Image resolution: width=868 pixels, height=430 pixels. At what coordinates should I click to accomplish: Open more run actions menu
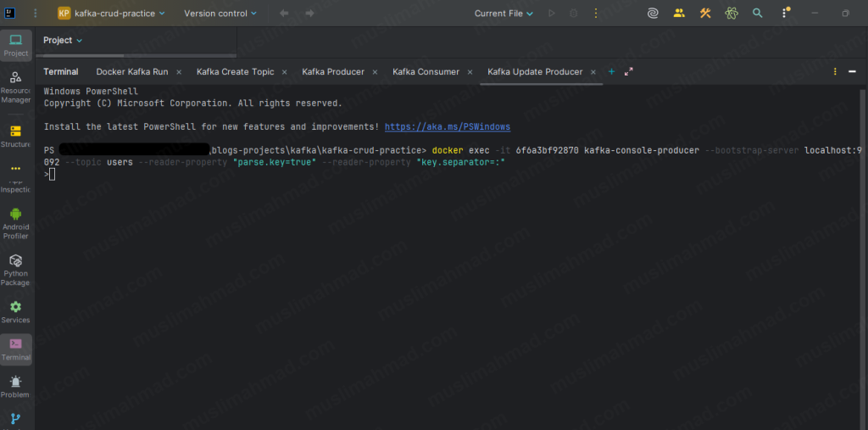click(596, 14)
